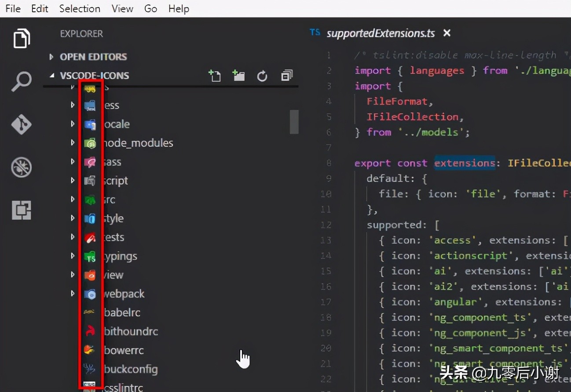Image resolution: width=571 pixels, height=392 pixels.
Task: Open the Edit menu
Action: coord(40,9)
